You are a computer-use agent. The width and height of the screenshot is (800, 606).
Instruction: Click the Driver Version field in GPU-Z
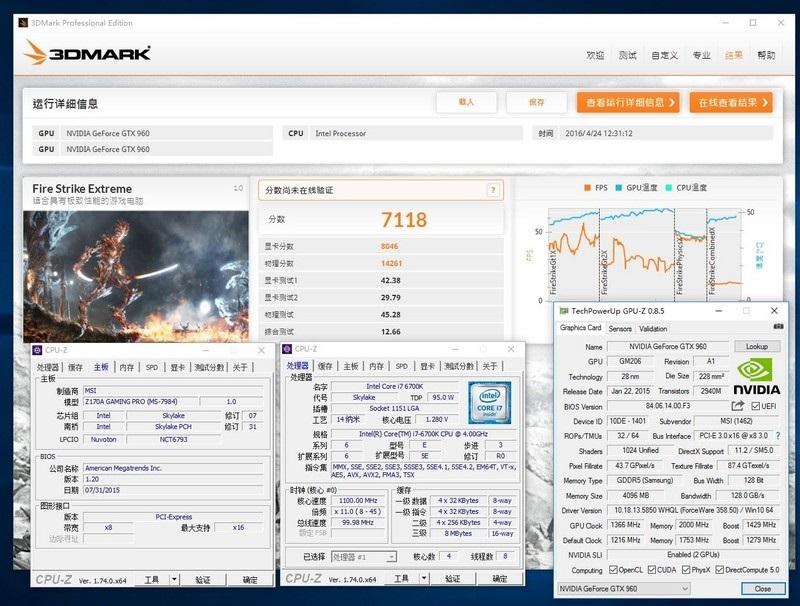[x=693, y=510]
